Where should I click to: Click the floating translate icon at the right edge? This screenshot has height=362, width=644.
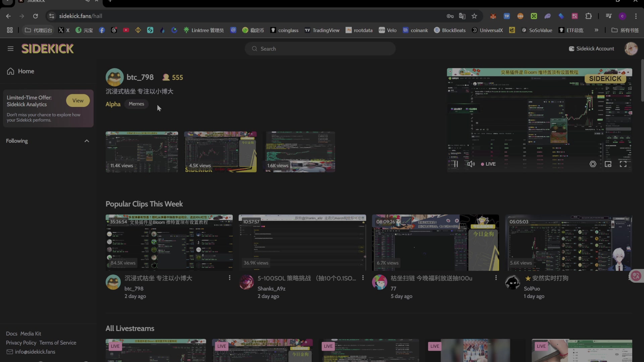(636, 276)
